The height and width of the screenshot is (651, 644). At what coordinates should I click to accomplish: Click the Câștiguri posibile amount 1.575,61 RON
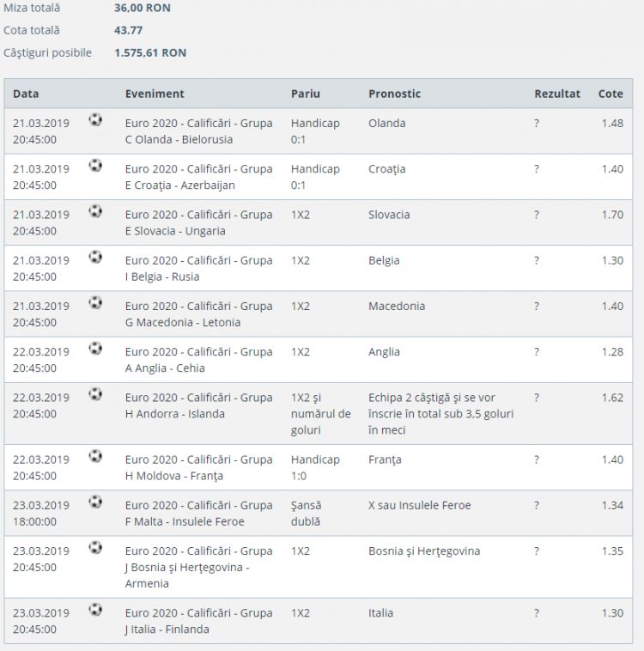point(150,52)
